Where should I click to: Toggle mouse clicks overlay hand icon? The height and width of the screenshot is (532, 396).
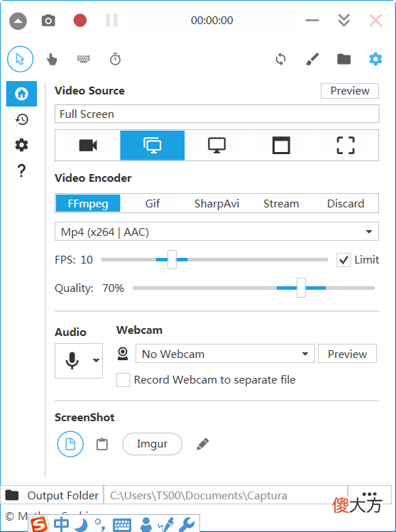point(52,60)
